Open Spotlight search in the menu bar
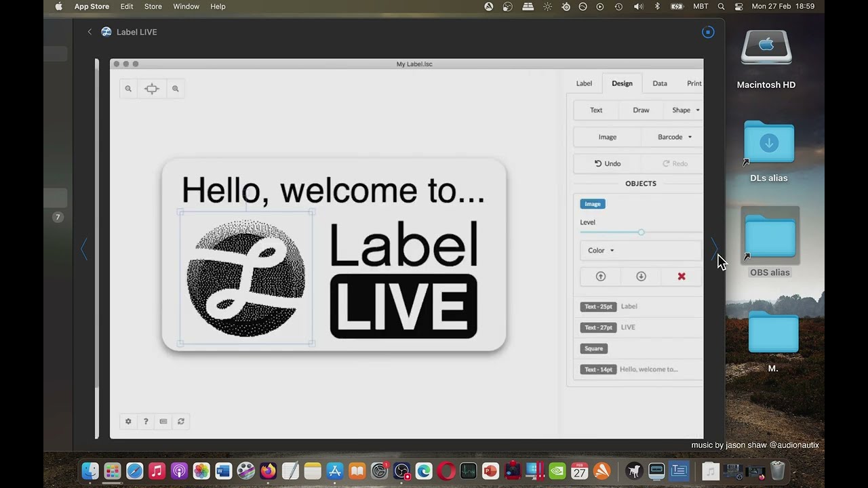 (x=721, y=6)
